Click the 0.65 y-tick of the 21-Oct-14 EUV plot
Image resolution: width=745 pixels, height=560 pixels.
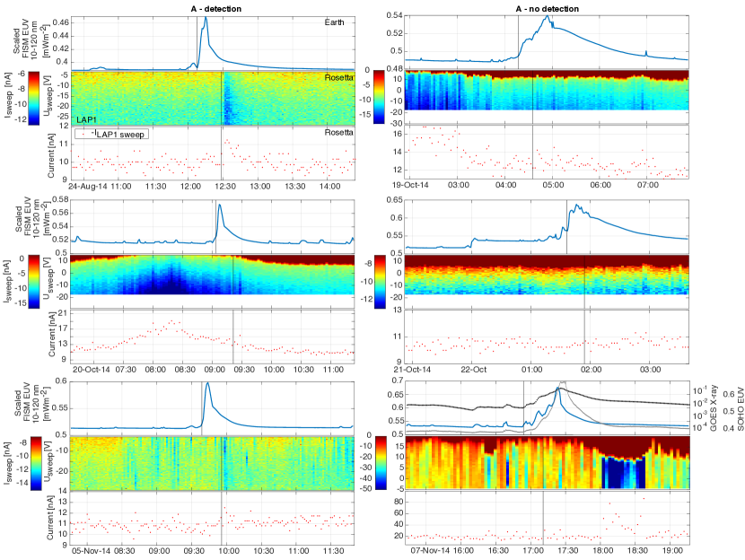coord(395,200)
